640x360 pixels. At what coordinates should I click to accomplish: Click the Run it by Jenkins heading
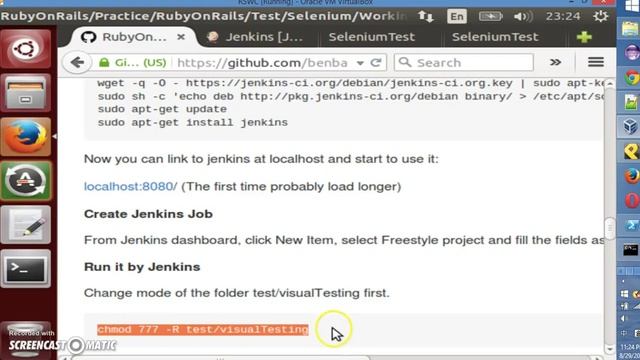(142, 267)
